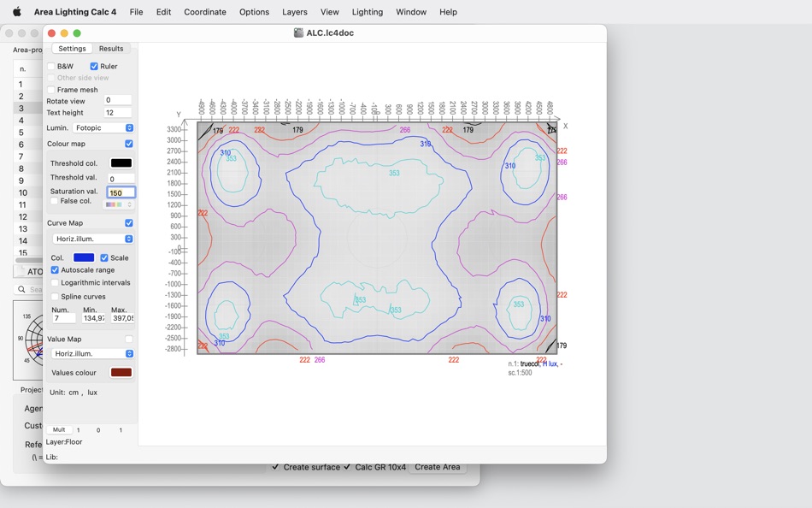This screenshot has height=508, width=812.
Task: Click the Max. range input field
Action: point(123,318)
